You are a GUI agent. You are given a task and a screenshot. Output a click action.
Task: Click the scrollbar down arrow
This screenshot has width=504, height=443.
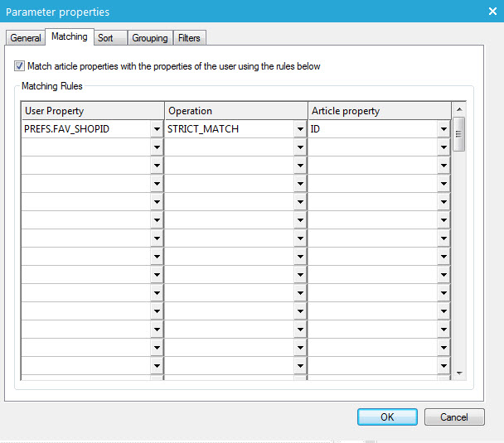[x=458, y=373]
